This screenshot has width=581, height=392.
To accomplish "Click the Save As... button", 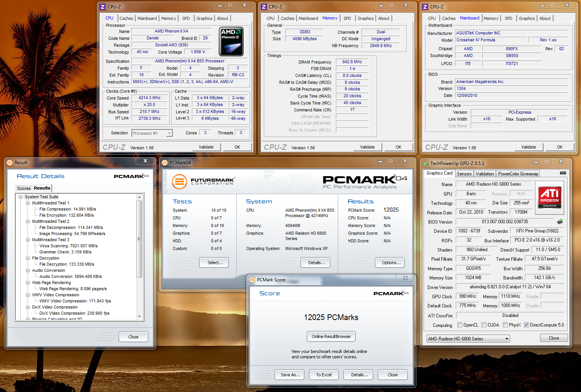I will 290,375.
